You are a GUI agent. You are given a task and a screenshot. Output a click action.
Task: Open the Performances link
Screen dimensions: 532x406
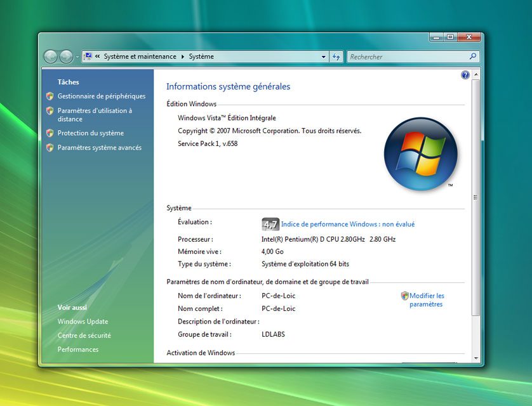78,350
